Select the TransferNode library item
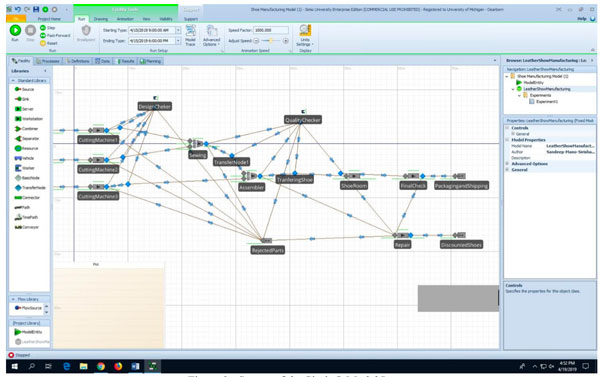Image resolution: width=600 pixels, height=377 pixels. [x=30, y=188]
